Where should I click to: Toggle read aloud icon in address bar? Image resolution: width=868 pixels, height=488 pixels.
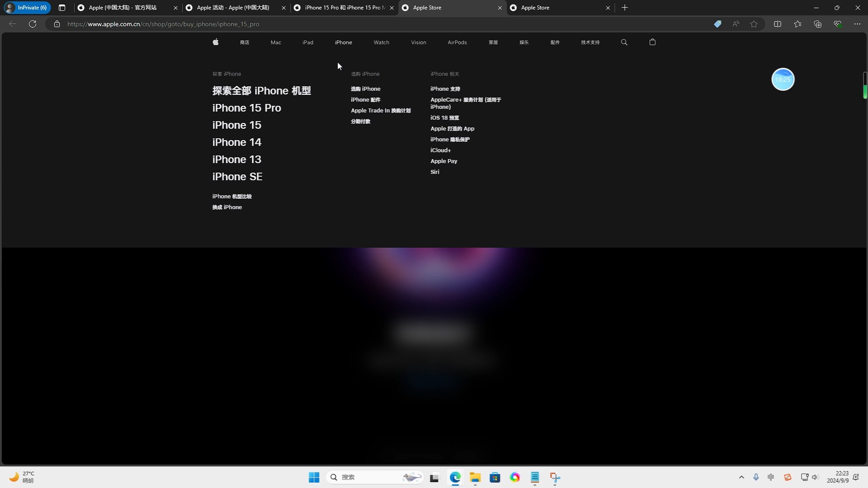click(x=736, y=24)
